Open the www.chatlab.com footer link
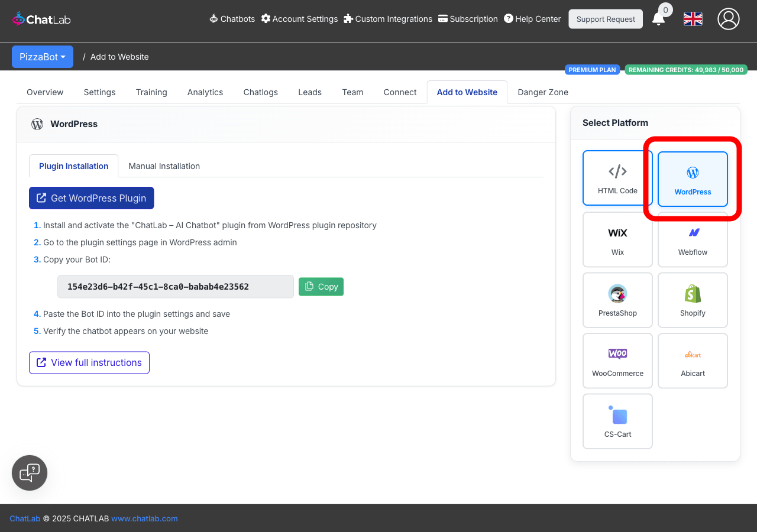 pyautogui.click(x=144, y=518)
